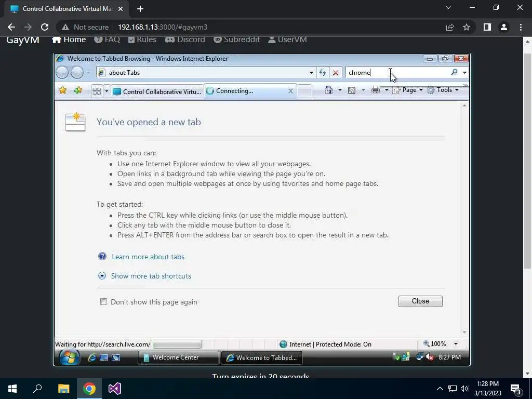Click IE refresh arrows icon

coord(322,73)
